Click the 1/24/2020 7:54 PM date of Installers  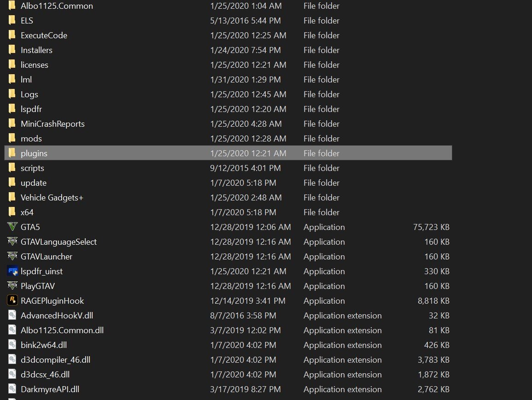pyautogui.click(x=246, y=50)
